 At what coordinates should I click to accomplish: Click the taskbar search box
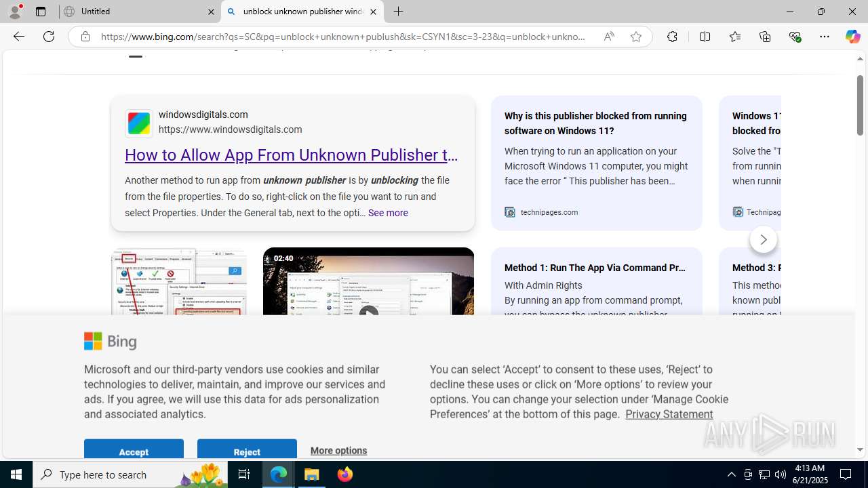pyautogui.click(x=130, y=474)
